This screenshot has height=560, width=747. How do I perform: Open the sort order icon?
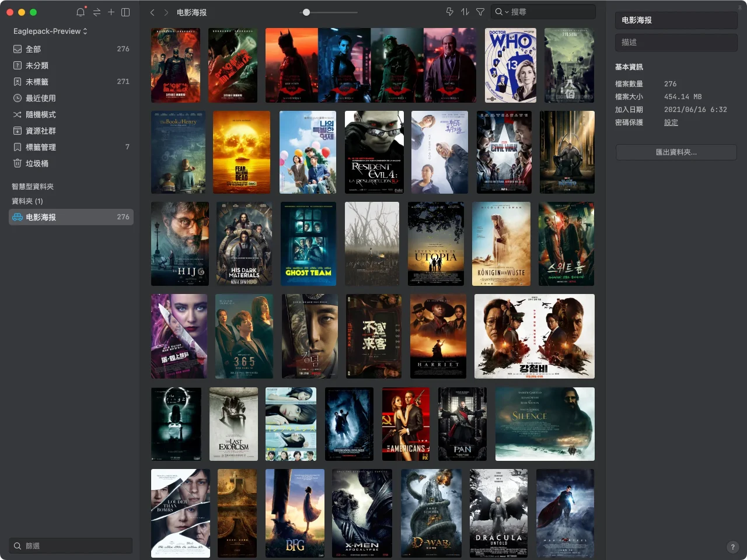click(465, 12)
